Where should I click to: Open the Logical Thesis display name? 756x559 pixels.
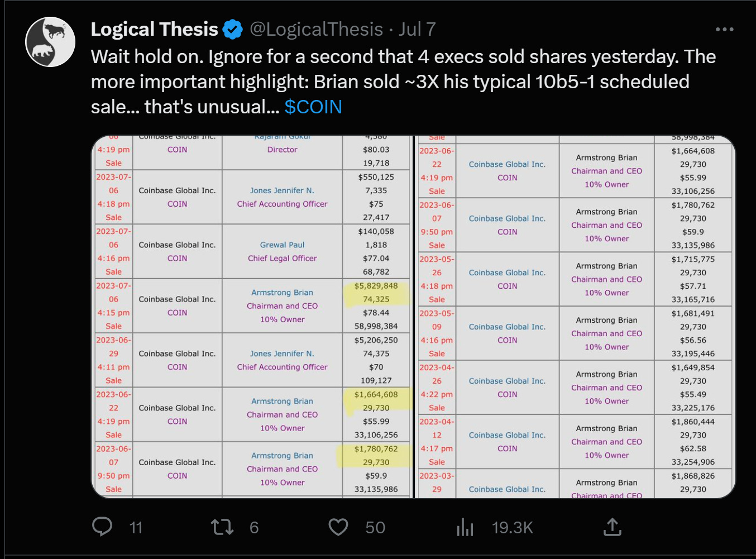click(x=155, y=29)
